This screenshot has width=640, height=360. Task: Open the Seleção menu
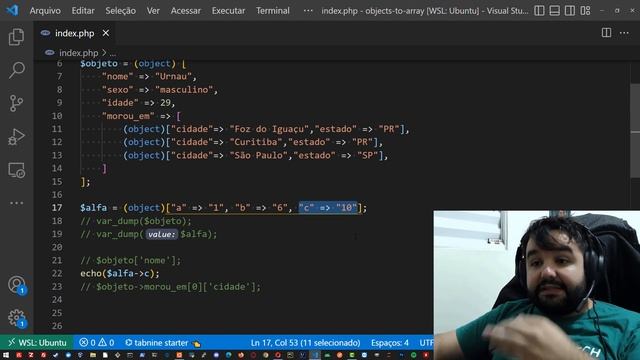coord(120,11)
